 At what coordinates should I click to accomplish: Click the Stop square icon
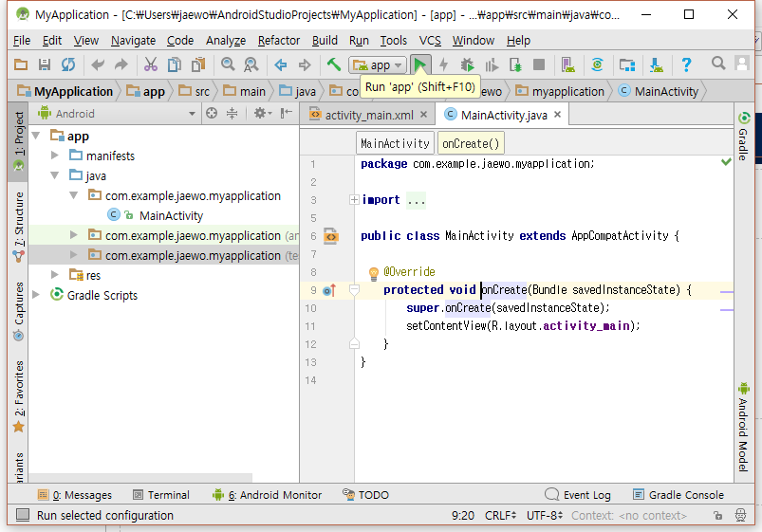(539, 64)
